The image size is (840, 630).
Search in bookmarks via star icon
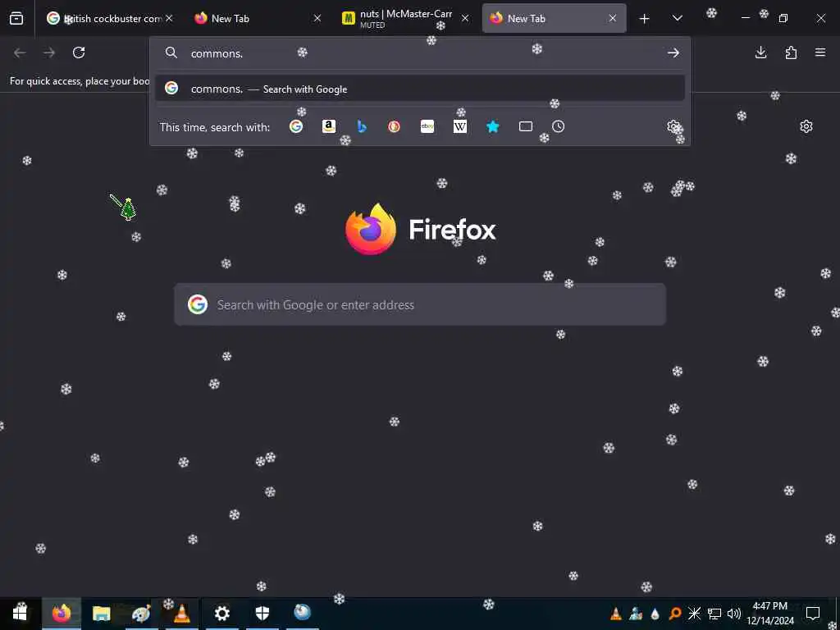[493, 126]
